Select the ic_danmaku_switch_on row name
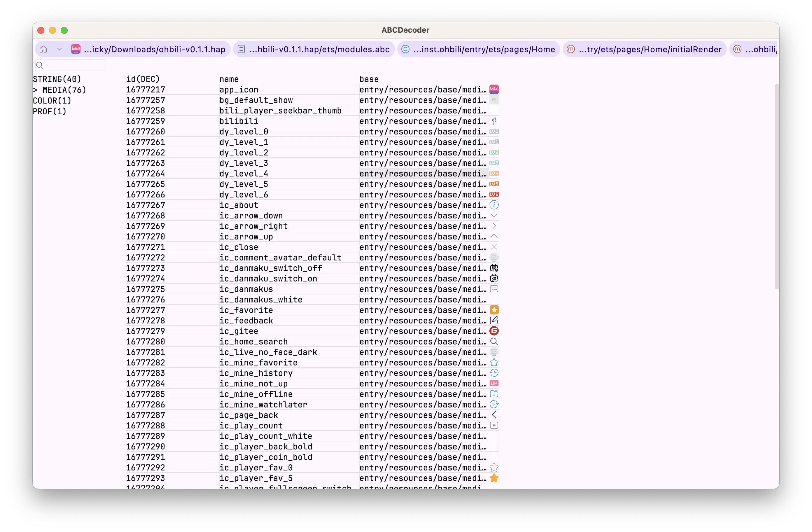Screen dimensions: 812x532 tap(268, 279)
